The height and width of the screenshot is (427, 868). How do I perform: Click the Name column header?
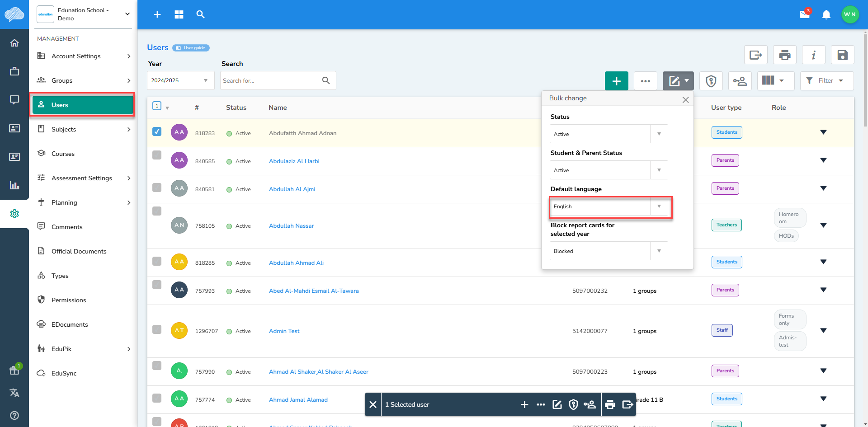pyautogui.click(x=278, y=108)
